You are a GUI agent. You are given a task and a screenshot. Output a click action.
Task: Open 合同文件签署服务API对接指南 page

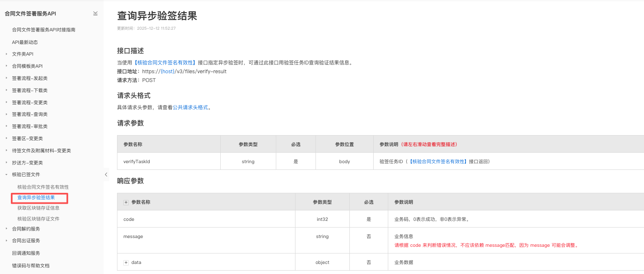coord(43,30)
